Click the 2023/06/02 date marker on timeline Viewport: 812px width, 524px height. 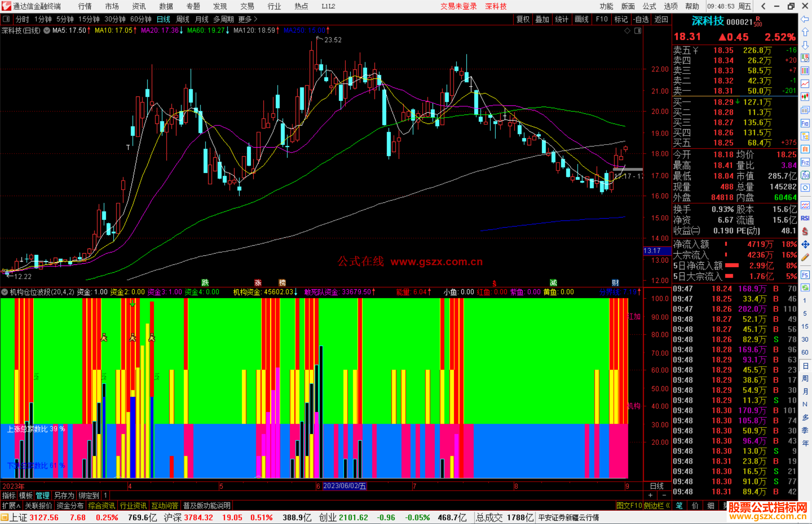point(344,486)
